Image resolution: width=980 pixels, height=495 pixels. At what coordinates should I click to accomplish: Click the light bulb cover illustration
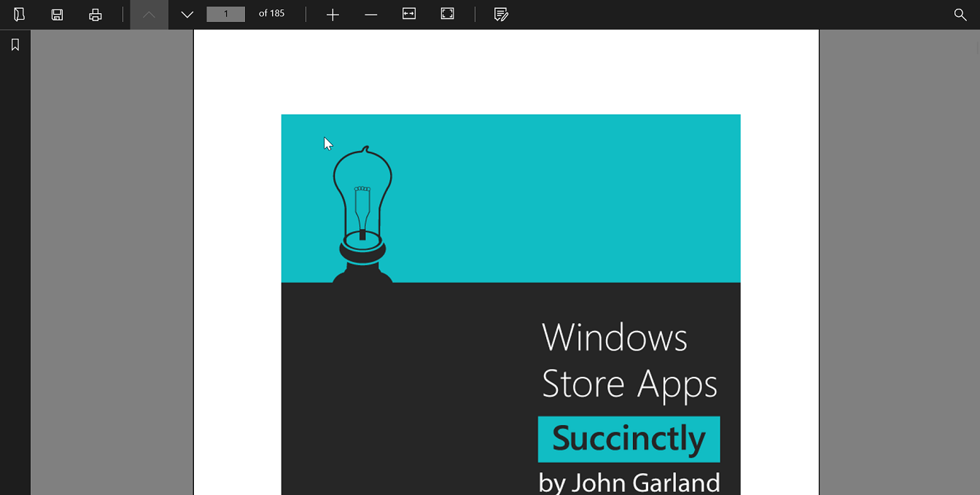tap(362, 214)
